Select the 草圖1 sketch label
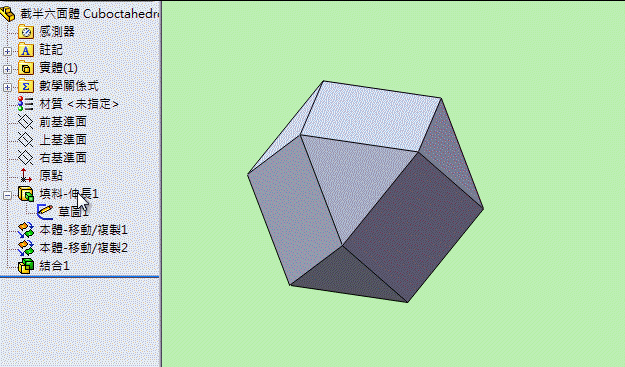 point(73,212)
